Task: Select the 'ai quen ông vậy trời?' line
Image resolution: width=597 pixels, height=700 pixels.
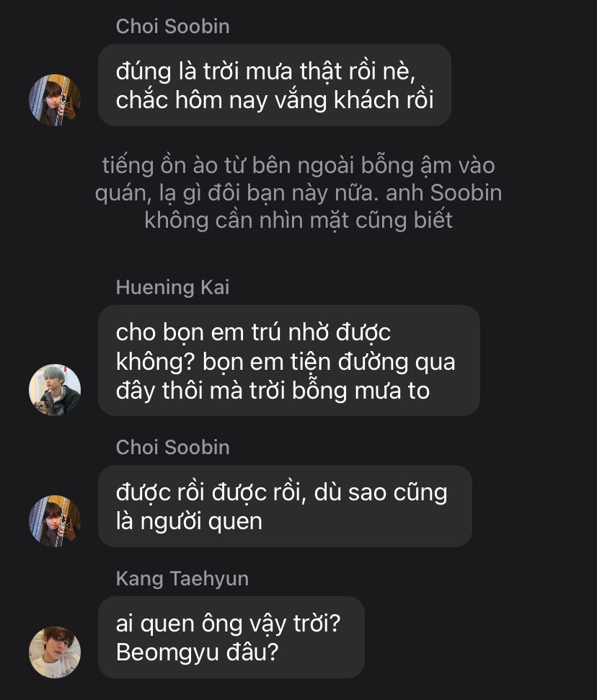Action: pyautogui.click(x=228, y=624)
